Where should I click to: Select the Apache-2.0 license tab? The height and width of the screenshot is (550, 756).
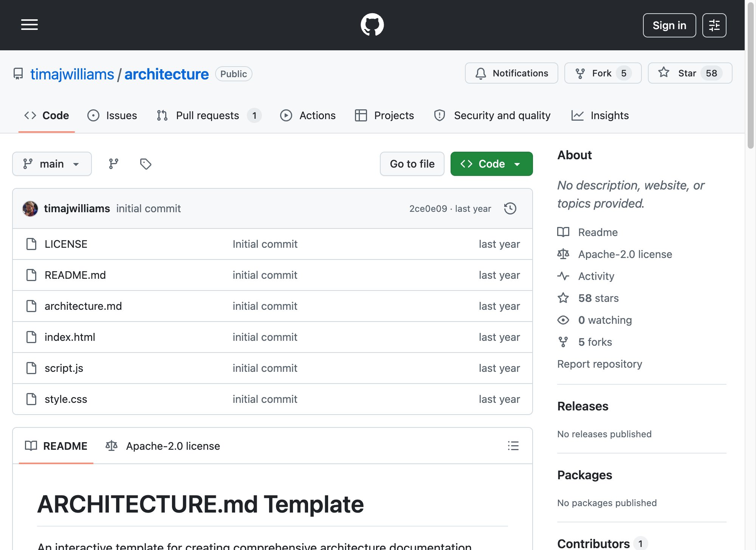point(163,446)
